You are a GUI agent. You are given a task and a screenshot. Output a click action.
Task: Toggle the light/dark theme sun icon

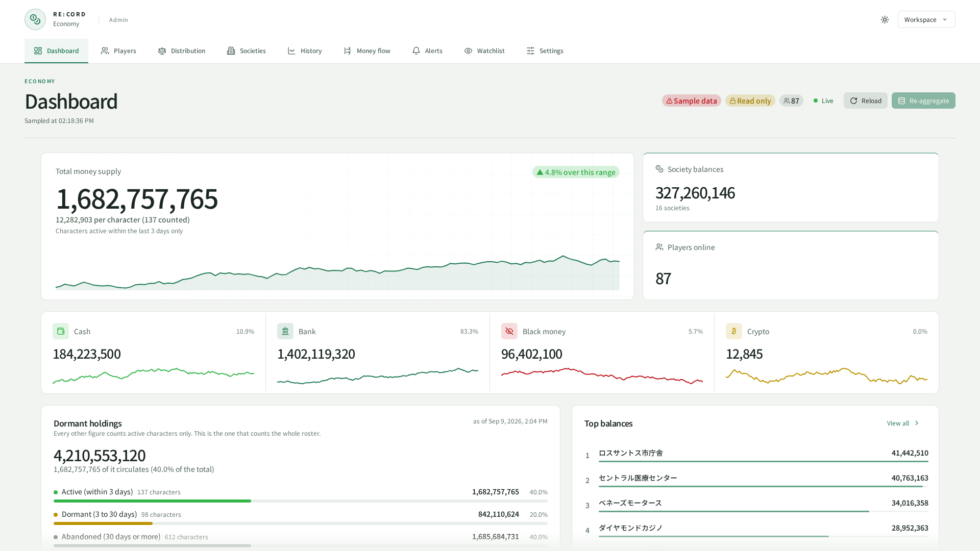(885, 19)
